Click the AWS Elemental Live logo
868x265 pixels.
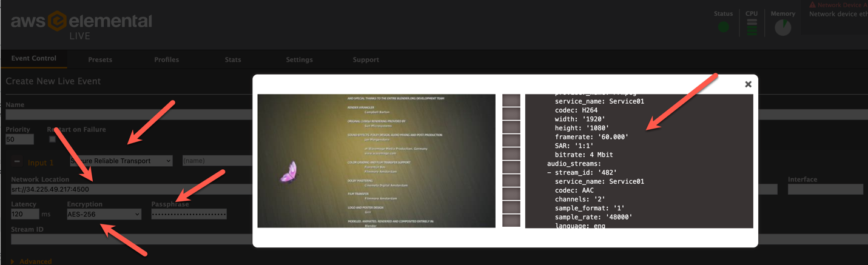(81, 25)
